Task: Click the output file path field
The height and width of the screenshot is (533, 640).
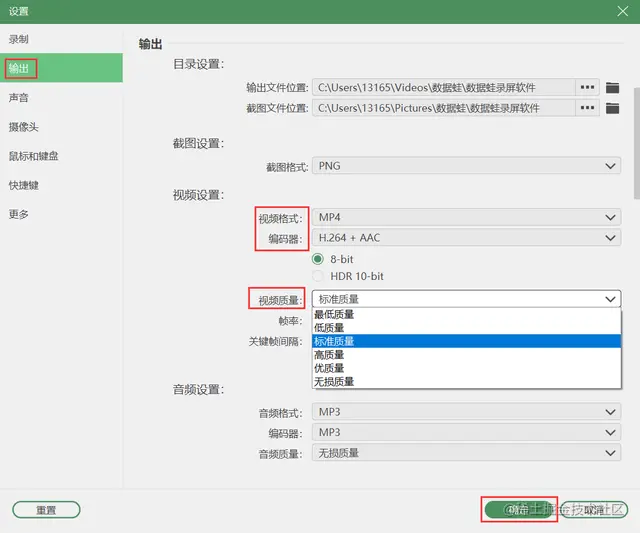Action: pyautogui.click(x=444, y=87)
